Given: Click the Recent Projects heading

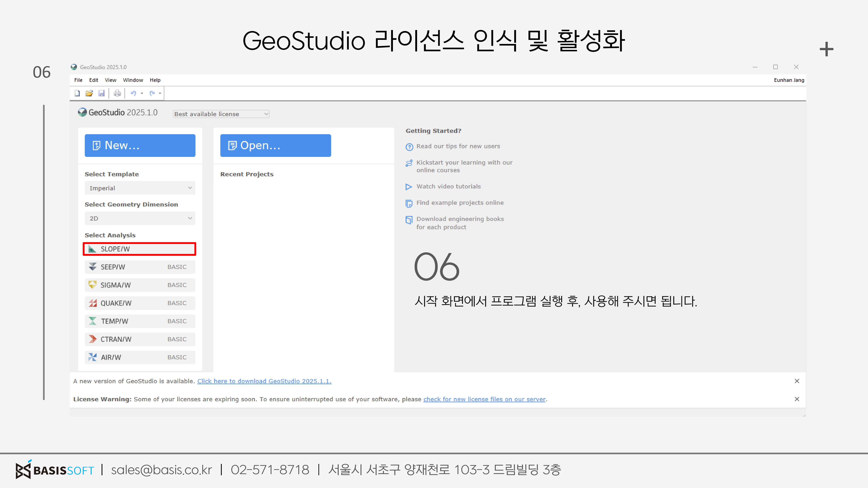Looking at the screenshot, I should coord(247,174).
